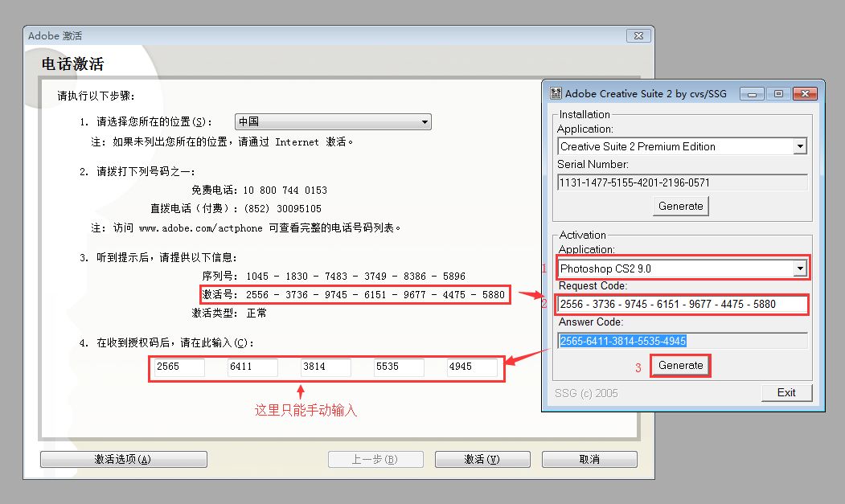Image resolution: width=845 pixels, height=504 pixels.
Task: Click the Request Code input field
Action: pyautogui.click(x=682, y=305)
